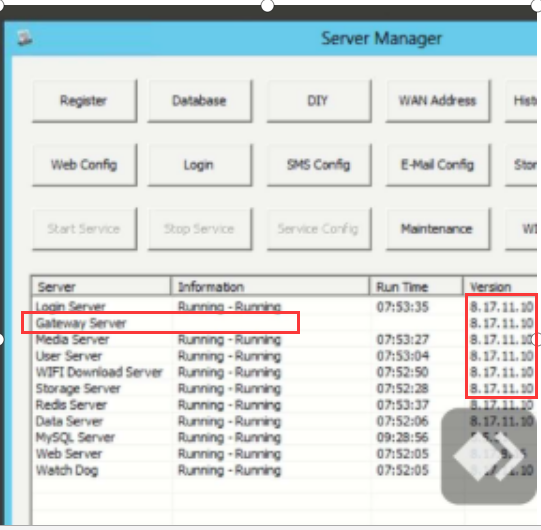The height and width of the screenshot is (530, 541).
Task: Open the DIY settings button
Action: [319, 101]
